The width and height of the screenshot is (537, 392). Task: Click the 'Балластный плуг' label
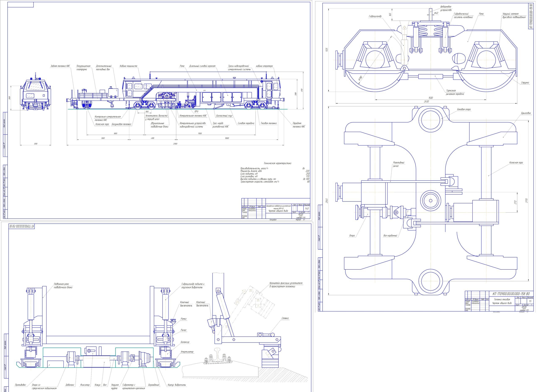coord(224,116)
